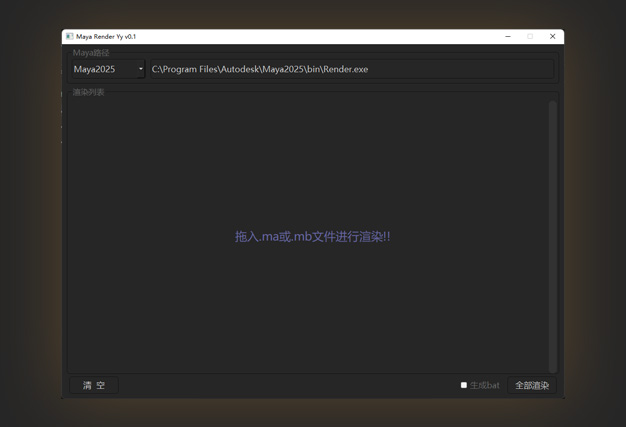
Task: Enable the 生成bat checkbox
Action: pos(464,385)
